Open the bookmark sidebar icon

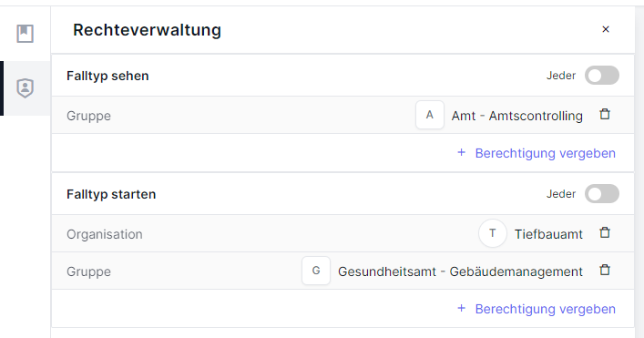pos(26,34)
